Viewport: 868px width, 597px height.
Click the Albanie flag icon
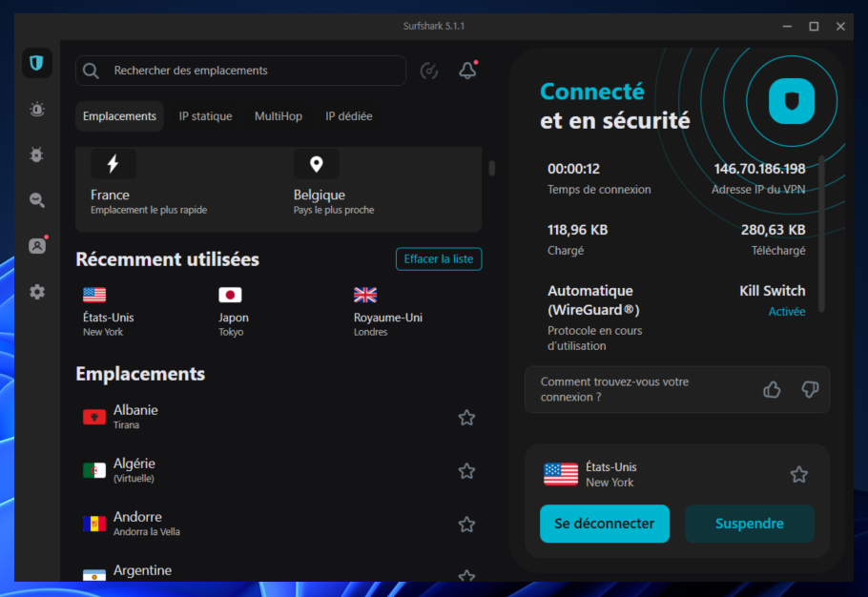[x=94, y=417]
